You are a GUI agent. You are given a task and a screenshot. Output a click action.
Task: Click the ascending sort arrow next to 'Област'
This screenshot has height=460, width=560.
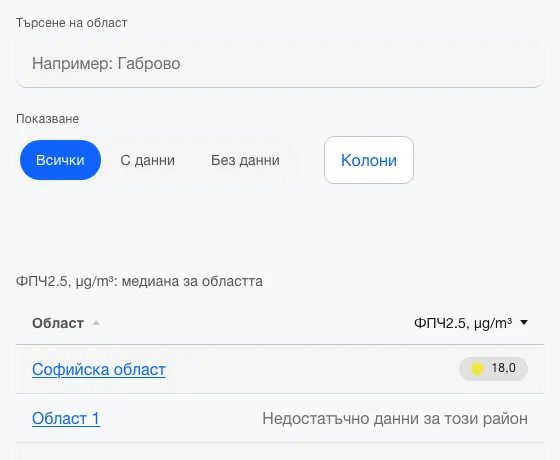[x=96, y=323]
